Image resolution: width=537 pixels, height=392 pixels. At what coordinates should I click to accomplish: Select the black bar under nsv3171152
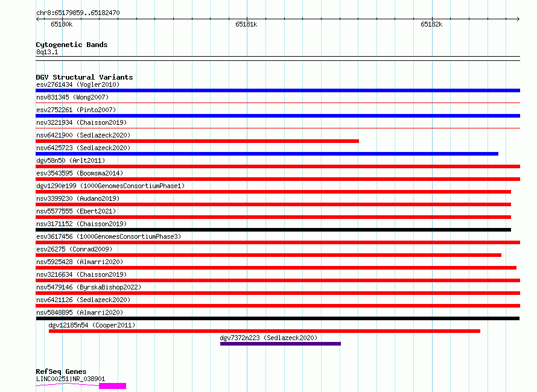(x=273, y=230)
